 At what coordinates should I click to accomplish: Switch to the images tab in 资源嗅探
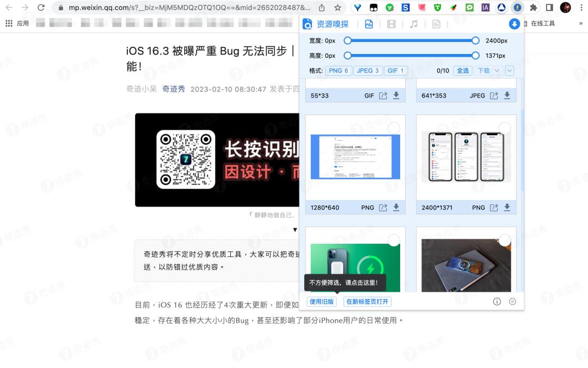pos(369,25)
